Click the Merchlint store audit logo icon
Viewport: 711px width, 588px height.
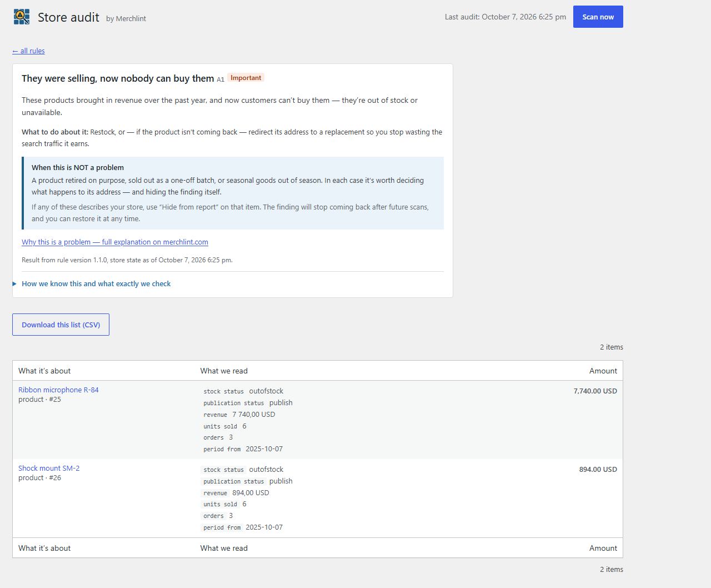(x=22, y=17)
